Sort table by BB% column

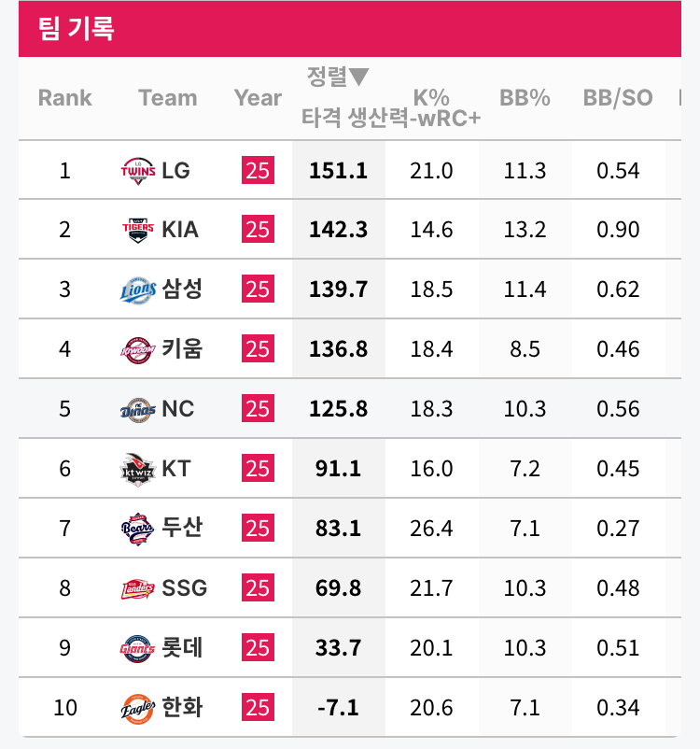pyautogui.click(x=525, y=97)
